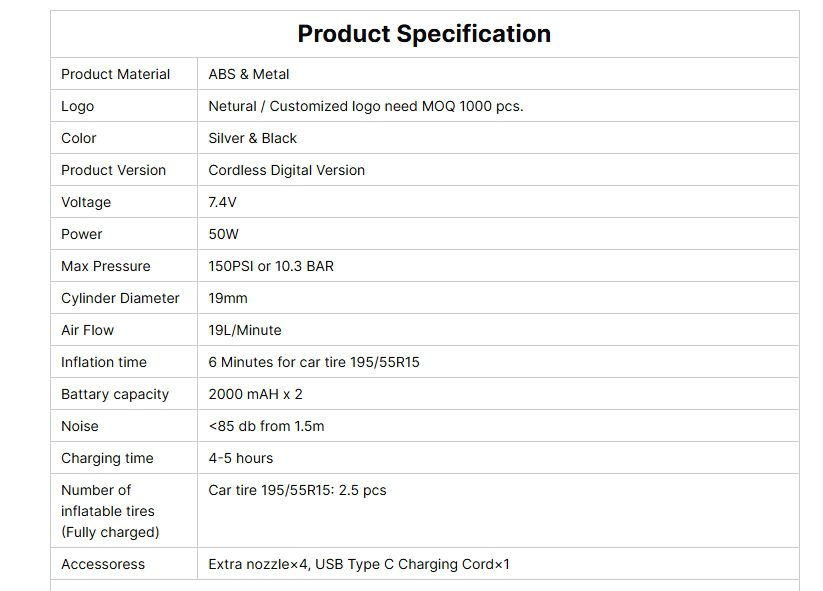Image resolution: width=823 pixels, height=591 pixels.
Task: Click the Voltage row label
Action: tap(86, 202)
